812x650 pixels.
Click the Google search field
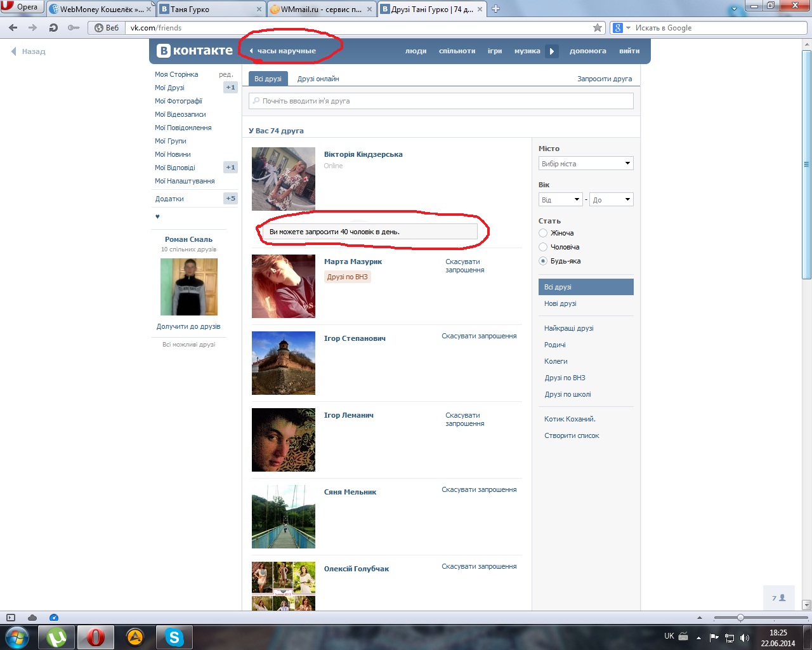[720, 28]
